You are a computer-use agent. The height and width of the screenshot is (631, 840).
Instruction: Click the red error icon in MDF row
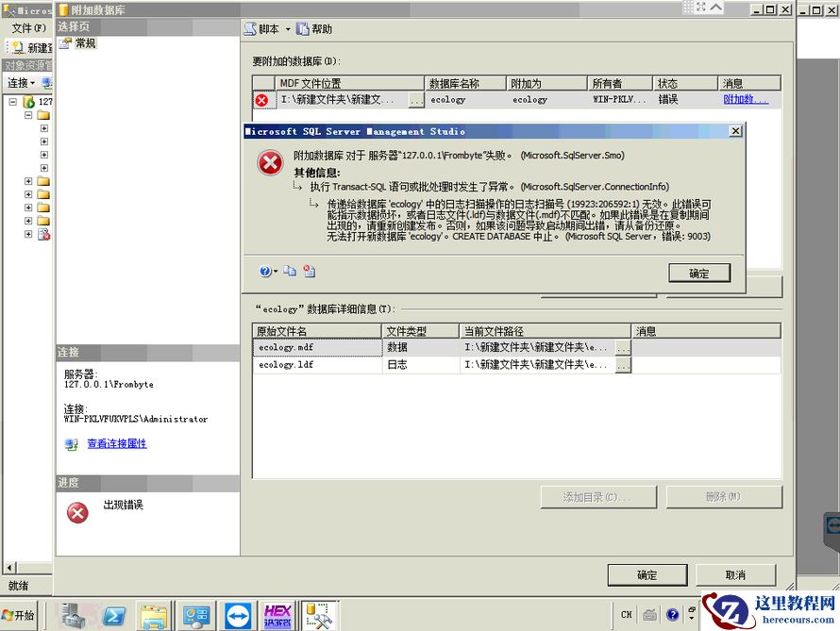(261, 100)
